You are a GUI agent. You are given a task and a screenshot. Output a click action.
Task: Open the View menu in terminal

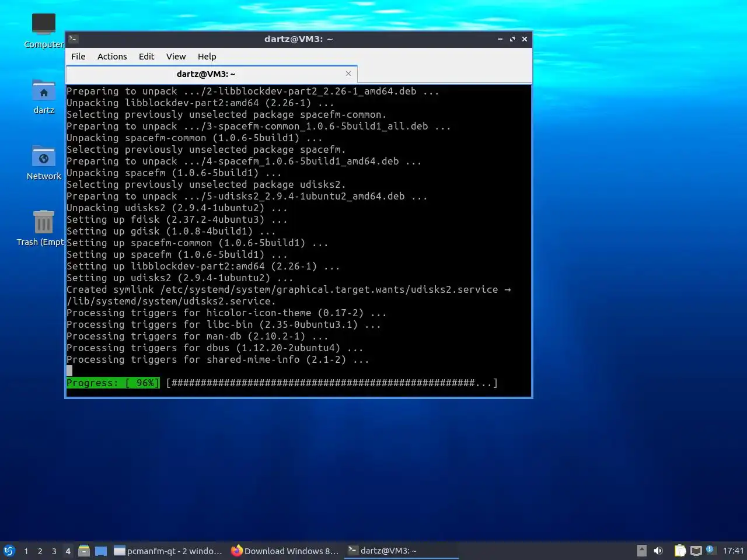[176, 57]
